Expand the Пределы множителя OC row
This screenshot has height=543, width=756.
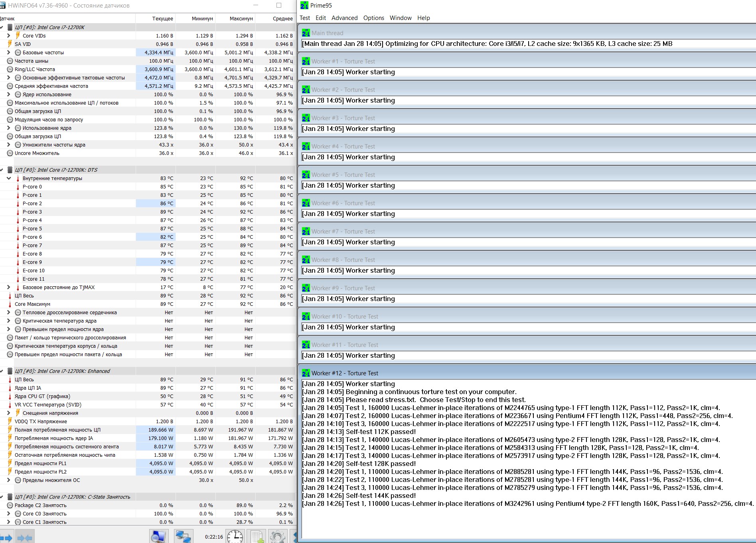(x=9, y=480)
